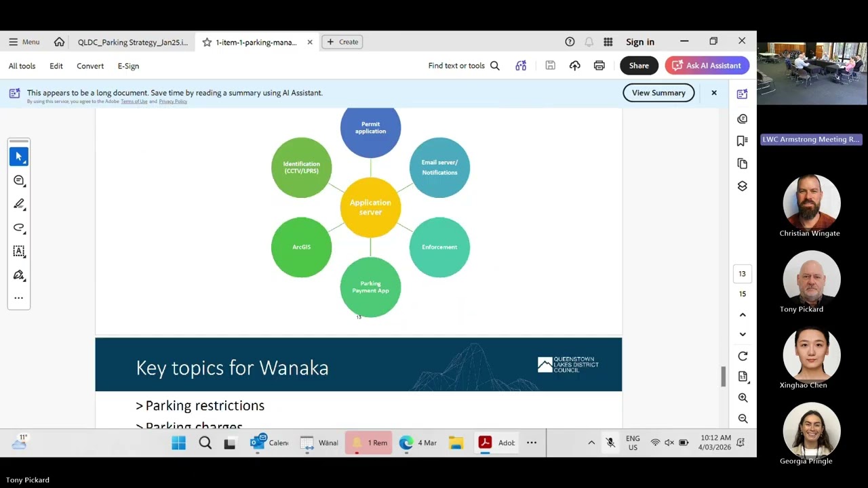
Task: Choose the Highlight pen tool
Action: [19, 204]
